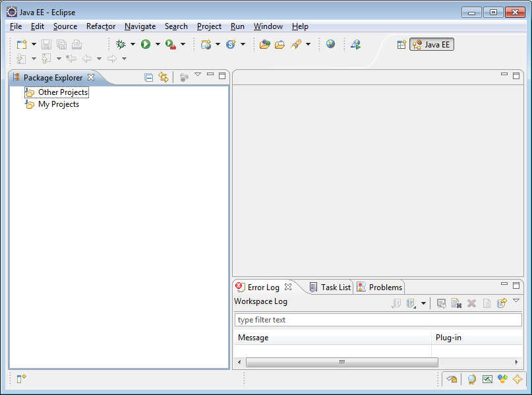The width and height of the screenshot is (532, 395).
Task: Open the New Servlet dropdown arrow
Action: pyautogui.click(x=243, y=44)
